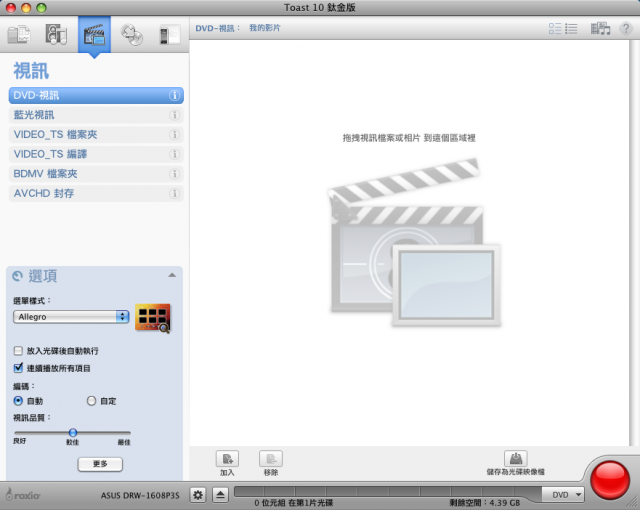Select the Video category clapperboard icon
The height and width of the screenshot is (510, 640).
pos(94,34)
